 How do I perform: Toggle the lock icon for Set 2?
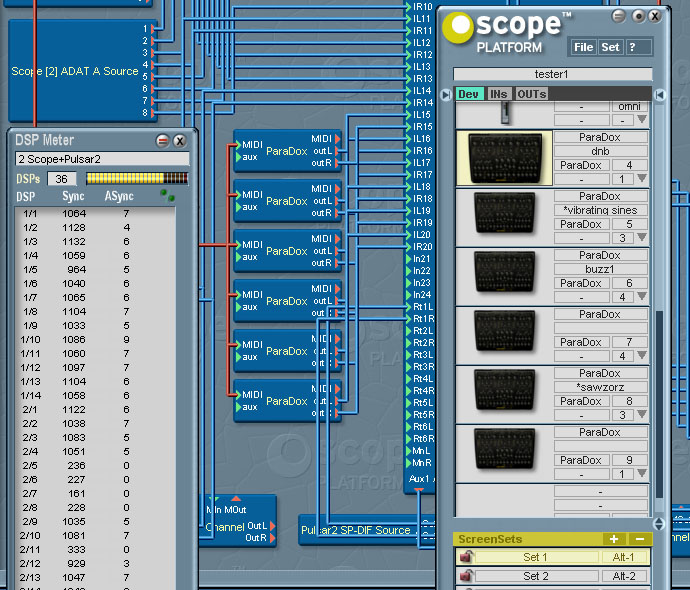pyautogui.click(x=466, y=575)
